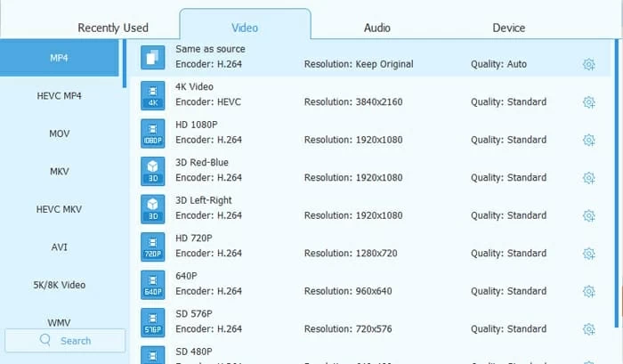Viewport: 623px width, 364px height.
Task: Choose MOV from the format sidebar
Action: [x=60, y=133]
